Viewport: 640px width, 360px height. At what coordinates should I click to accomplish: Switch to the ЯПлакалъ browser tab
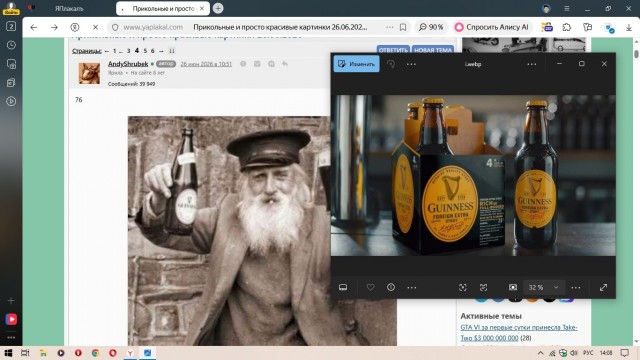[69, 9]
